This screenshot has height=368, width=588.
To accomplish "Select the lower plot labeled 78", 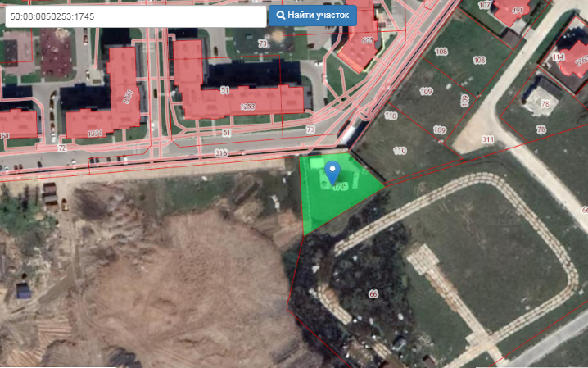I will click(x=541, y=129).
